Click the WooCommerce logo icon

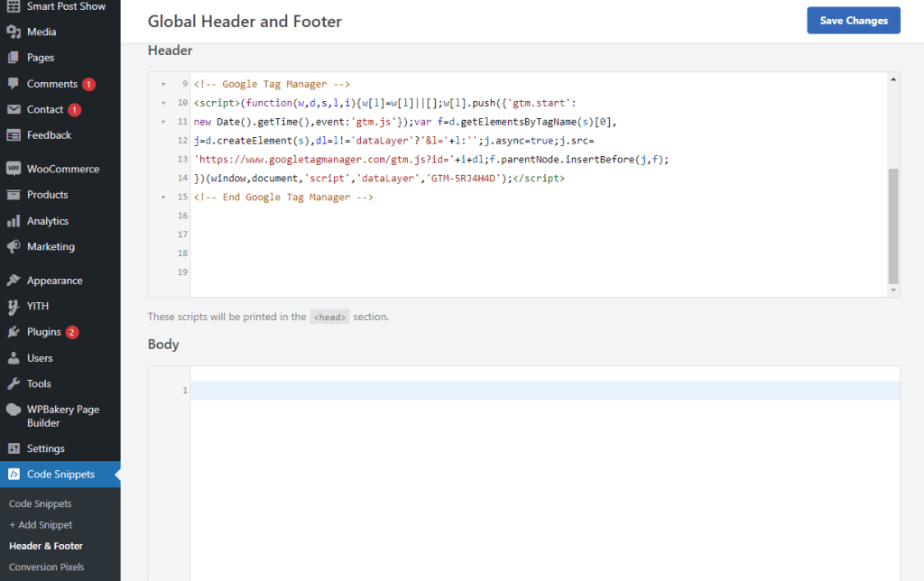click(x=14, y=169)
